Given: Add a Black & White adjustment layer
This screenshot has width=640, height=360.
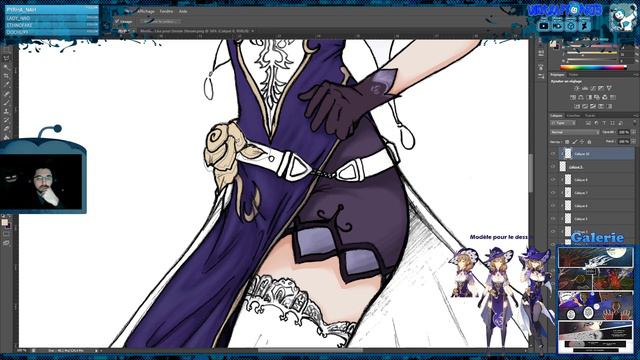Looking at the screenshot, I should tap(589, 97).
